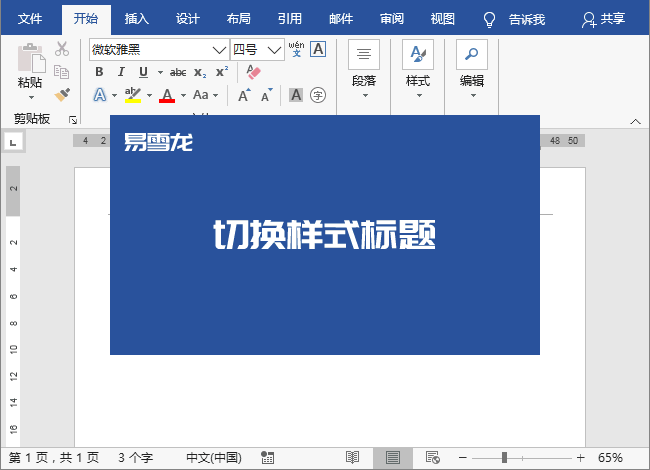Toggle strikethrough abc formatting

178,73
